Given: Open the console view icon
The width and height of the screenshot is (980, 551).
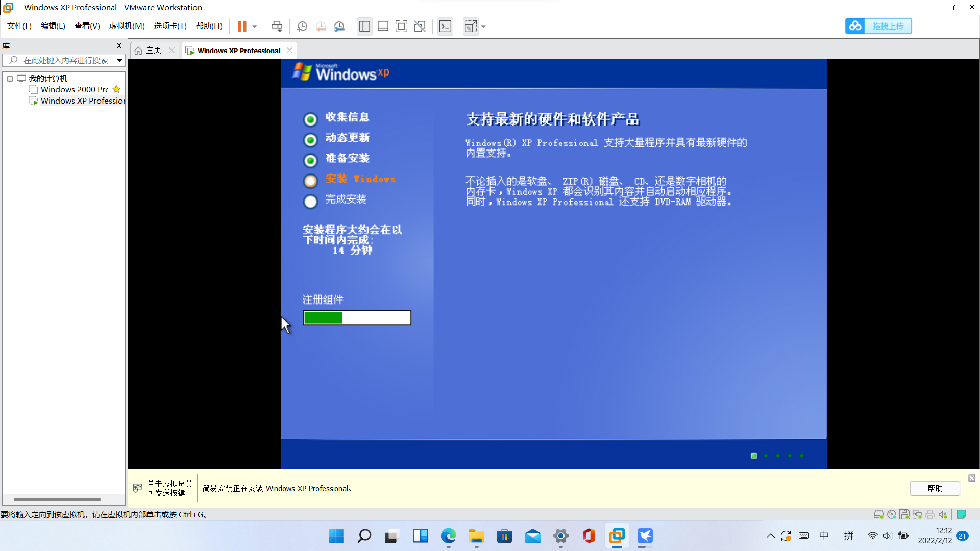Looking at the screenshot, I should (445, 26).
